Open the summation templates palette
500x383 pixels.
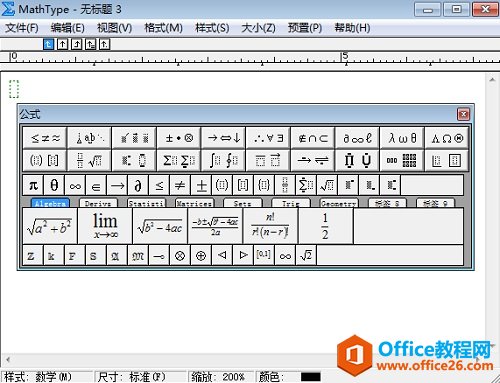[179, 160]
